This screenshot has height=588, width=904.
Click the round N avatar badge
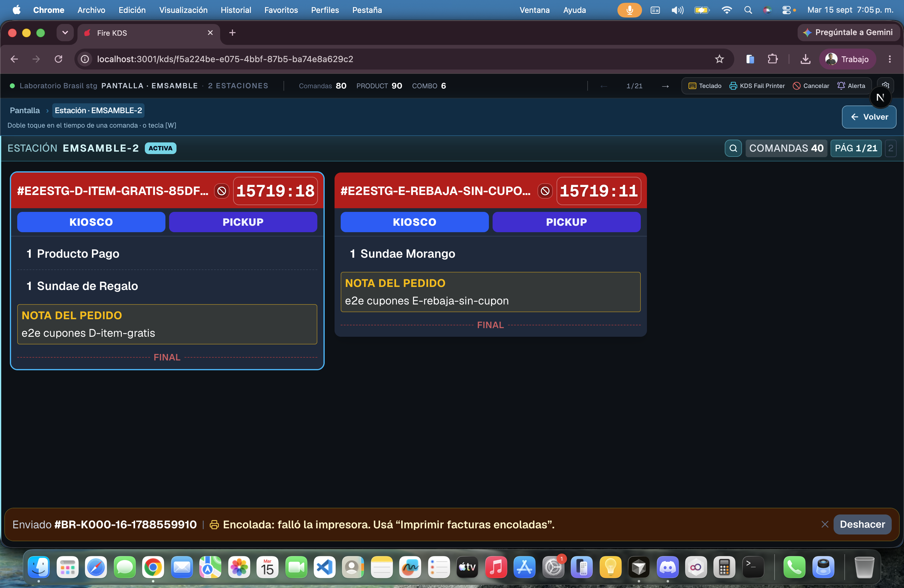click(880, 97)
